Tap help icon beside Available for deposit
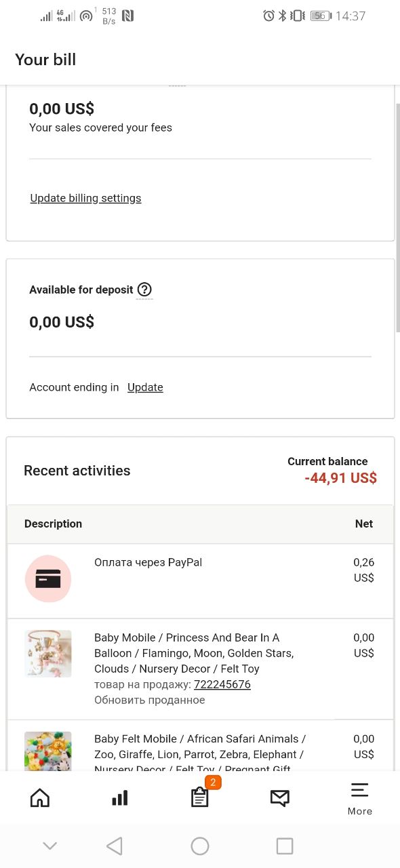Screen dimensions: 400x868 click(x=144, y=290)
